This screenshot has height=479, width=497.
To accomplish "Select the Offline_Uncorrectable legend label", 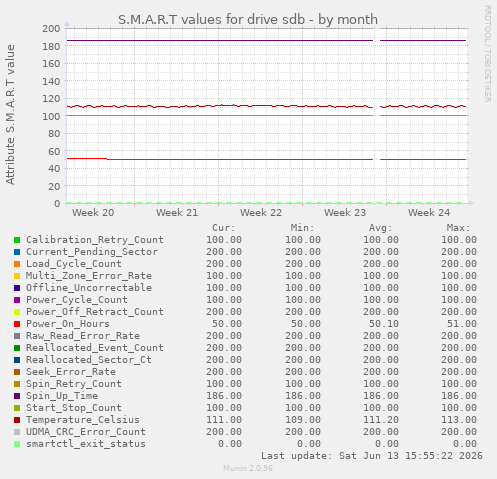I will tap(89, 288).
